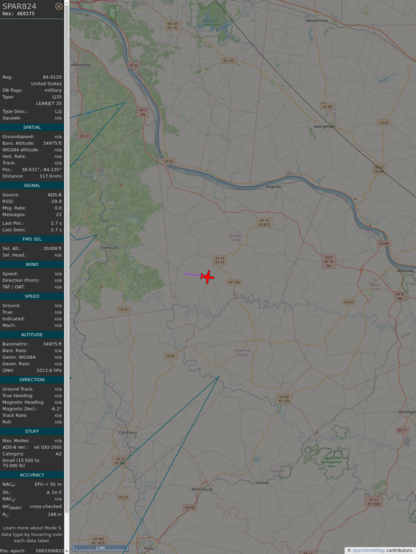
Task: Click the purple aircraft track trail
Action: point(193,275)
